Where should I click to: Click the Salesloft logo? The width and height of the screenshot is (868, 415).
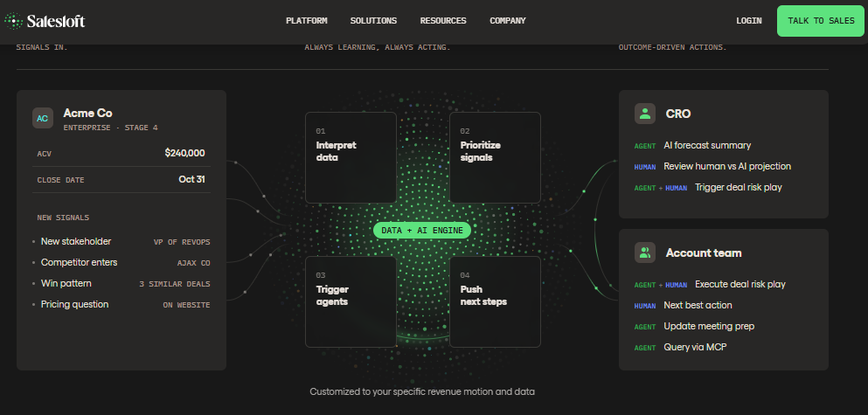(45, 21)
